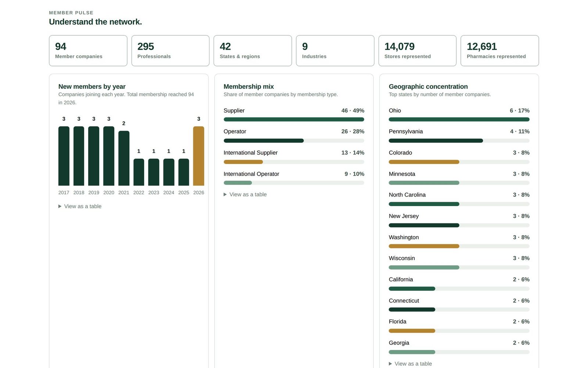Click the 'Minnesota' state label
Screen dimensions: 588x368
(402, 174)
